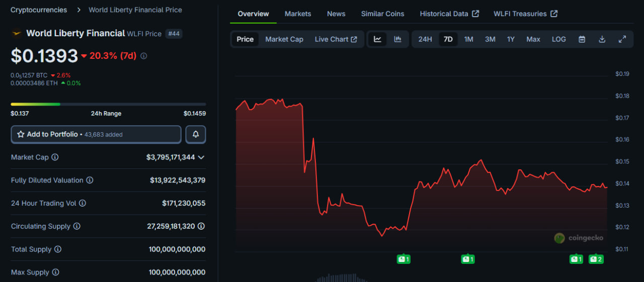Image resolution: width=644 pixels, height=282 pixels.
Task: Download chart data using the download icon
Action: pos(602,39)
